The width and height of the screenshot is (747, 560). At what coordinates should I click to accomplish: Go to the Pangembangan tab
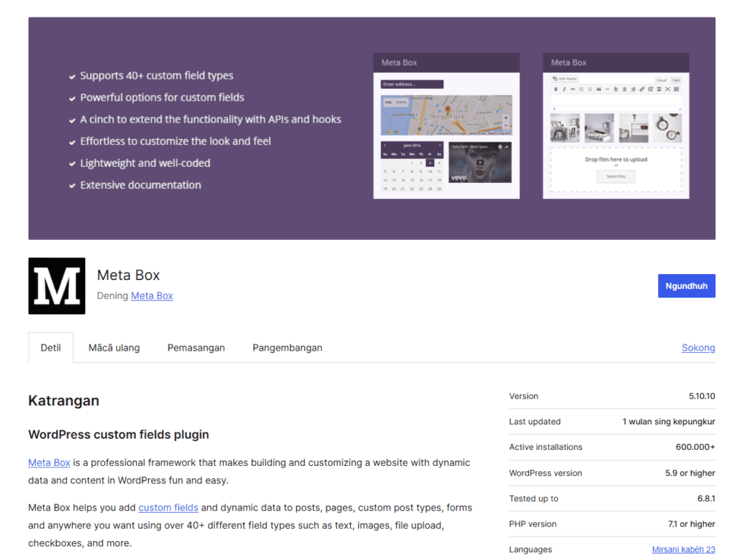[x=287, y=348]
